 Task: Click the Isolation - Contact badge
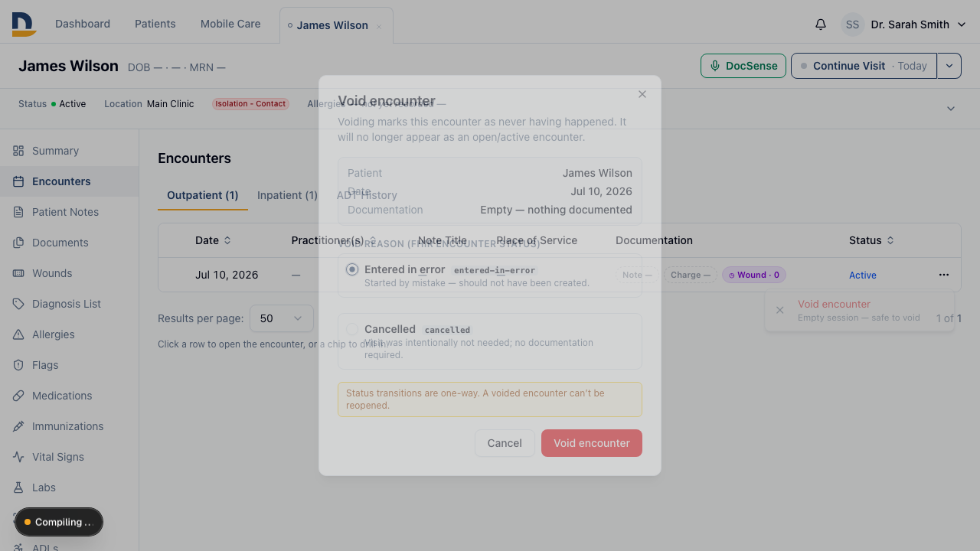[x=250, y=104]
